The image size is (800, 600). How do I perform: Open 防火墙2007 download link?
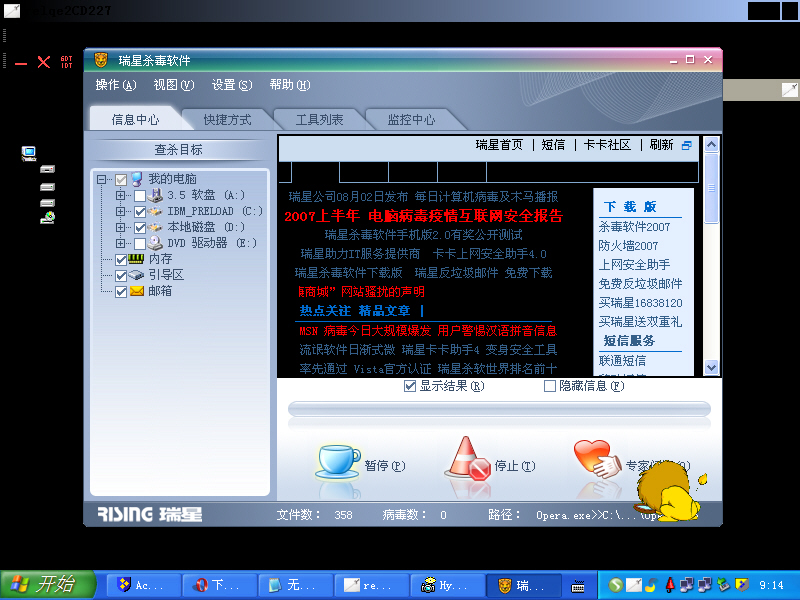click(x=628, y=246)
